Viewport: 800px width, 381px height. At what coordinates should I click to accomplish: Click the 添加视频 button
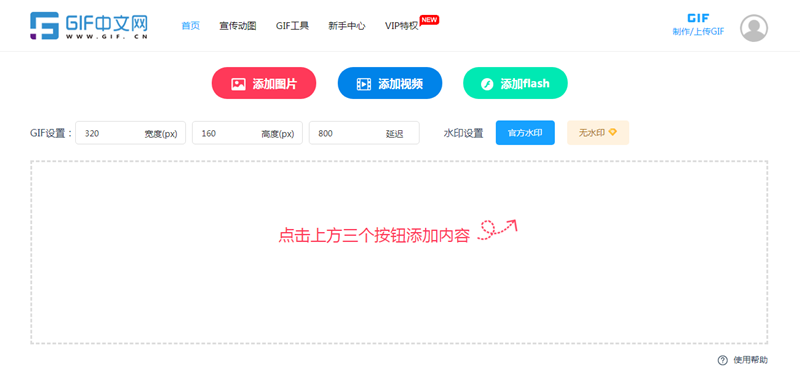[x=390, y=83]
